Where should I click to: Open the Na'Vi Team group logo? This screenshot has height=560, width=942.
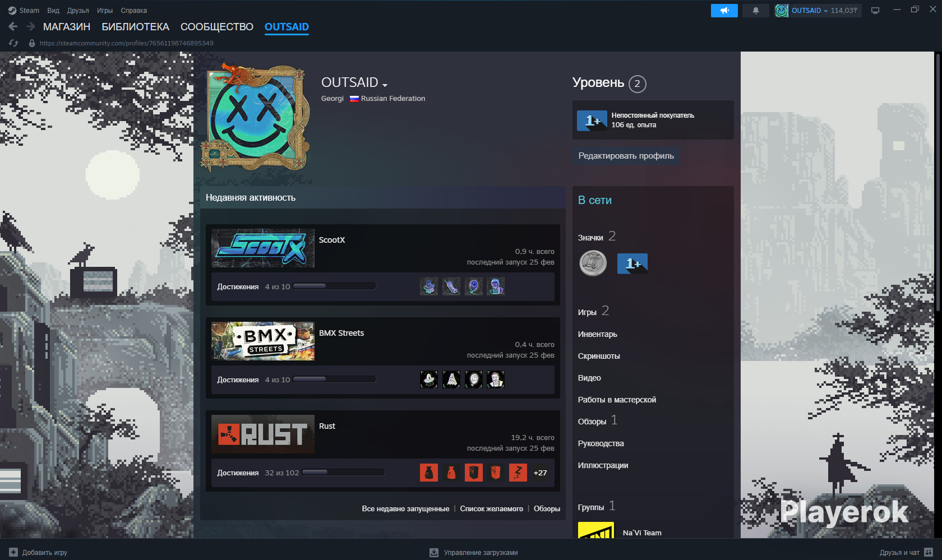pos(596,530)
